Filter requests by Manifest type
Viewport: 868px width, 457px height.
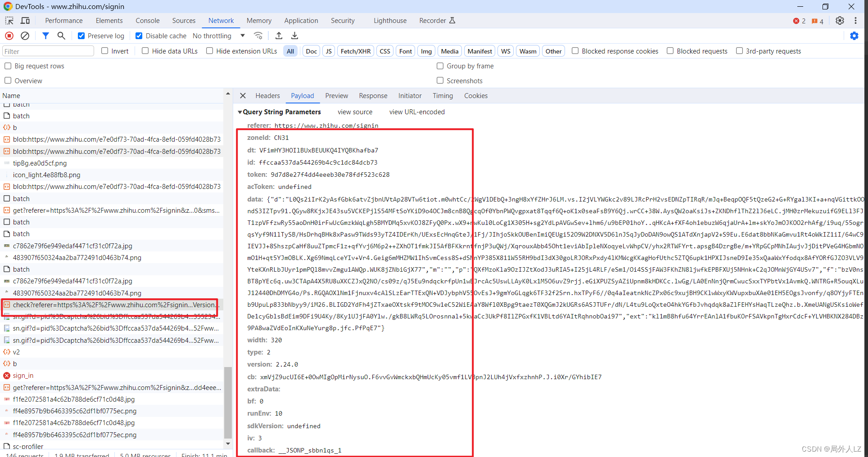pyautogui.click(x=480, y=51)
